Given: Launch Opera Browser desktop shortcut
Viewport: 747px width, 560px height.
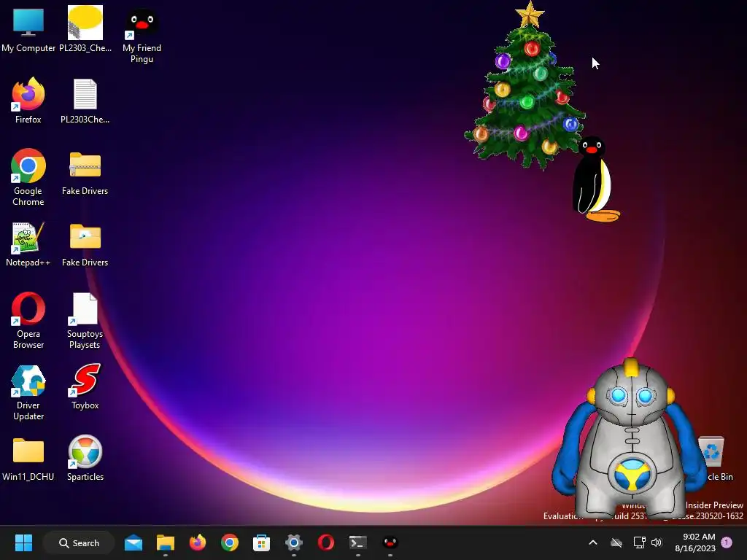Looking at the screenshot, I should pyautogui.click(x=28, y=321).
